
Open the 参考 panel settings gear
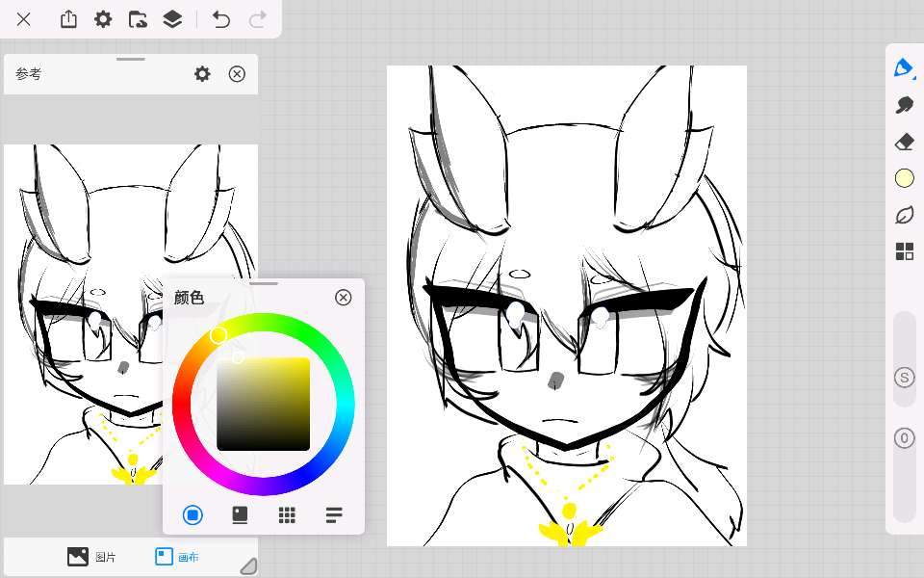click(x=202, y=74)
